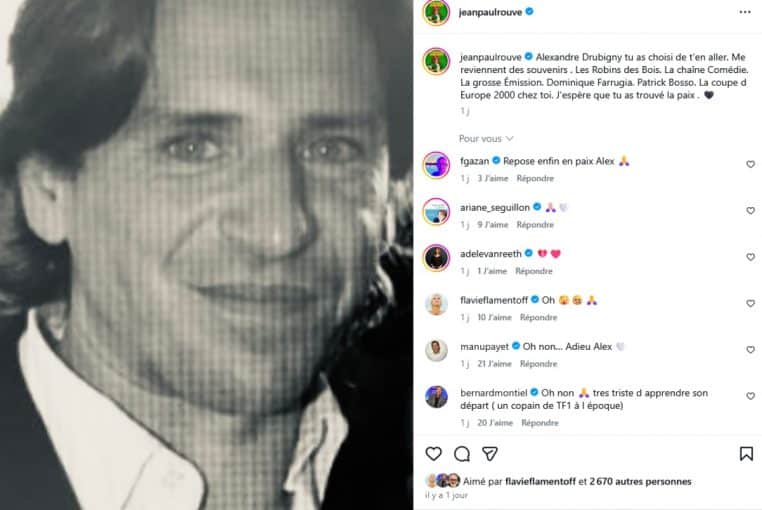
Task: Share the post via paper plane icon
Action: coord(489,453)
